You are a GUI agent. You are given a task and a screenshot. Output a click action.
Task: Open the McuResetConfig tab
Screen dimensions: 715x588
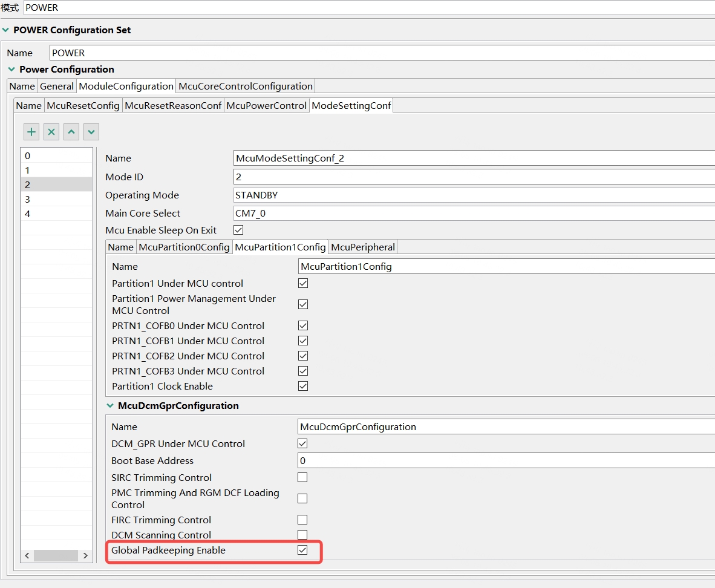tap(83, 105)
